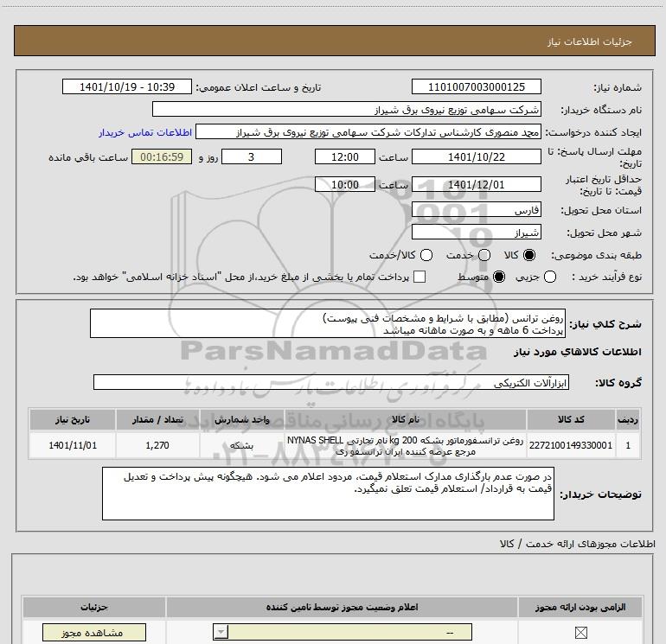Choose the متوسط purchase type radio
Viewport: 666px width, 644px height.
499,277
